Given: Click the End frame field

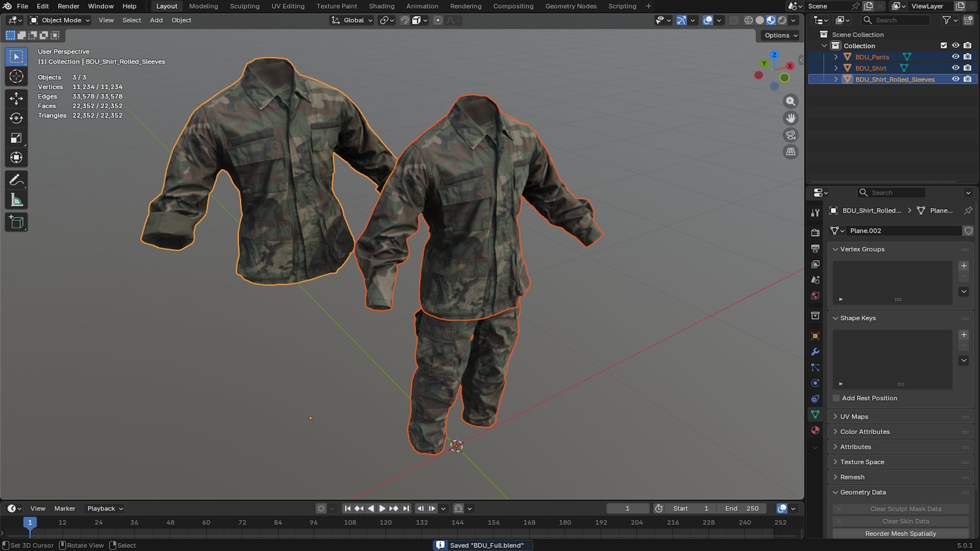Looking at the screenshot, I should pos(742,509).
